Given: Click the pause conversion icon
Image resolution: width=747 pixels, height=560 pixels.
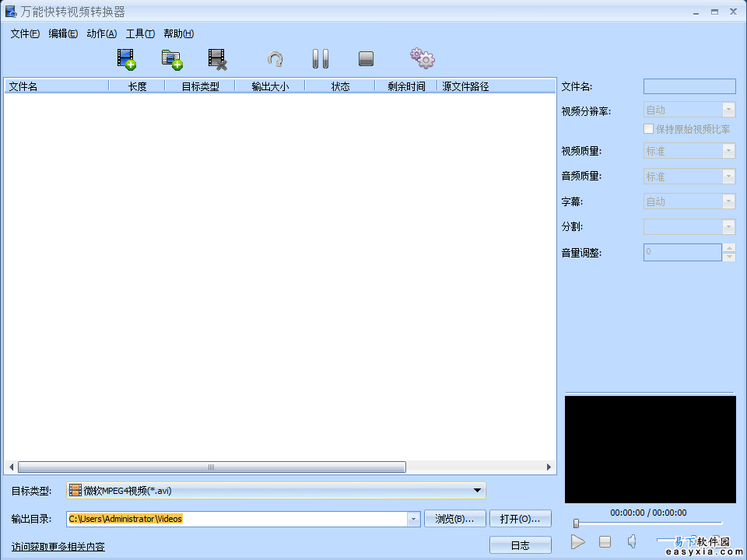Looking at the screenshot, I should tap(320, 59).
